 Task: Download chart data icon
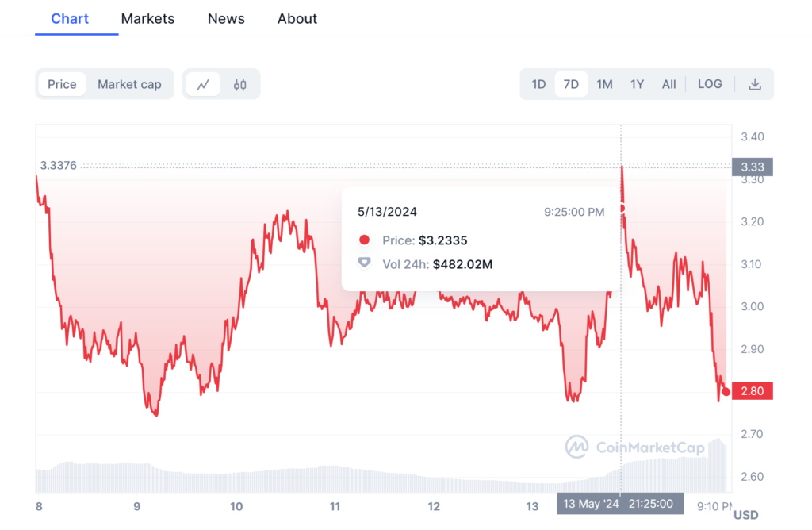click(x=755, y=84)
